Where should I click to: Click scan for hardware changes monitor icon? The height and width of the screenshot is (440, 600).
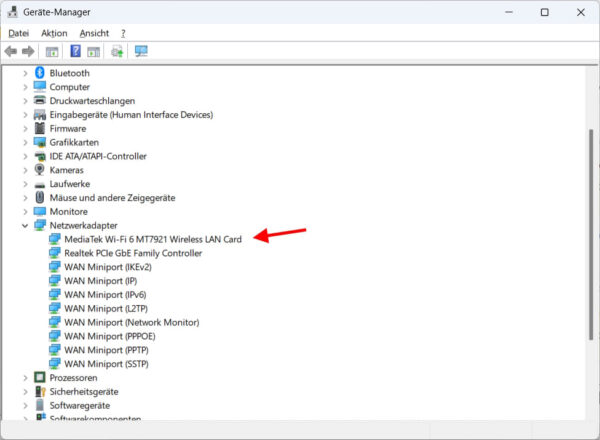141,51
